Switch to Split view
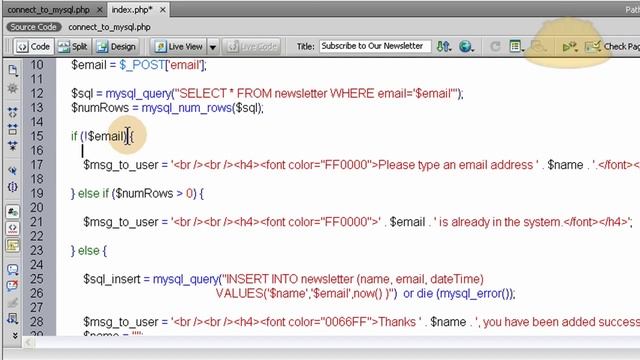 tap(73, 47)
